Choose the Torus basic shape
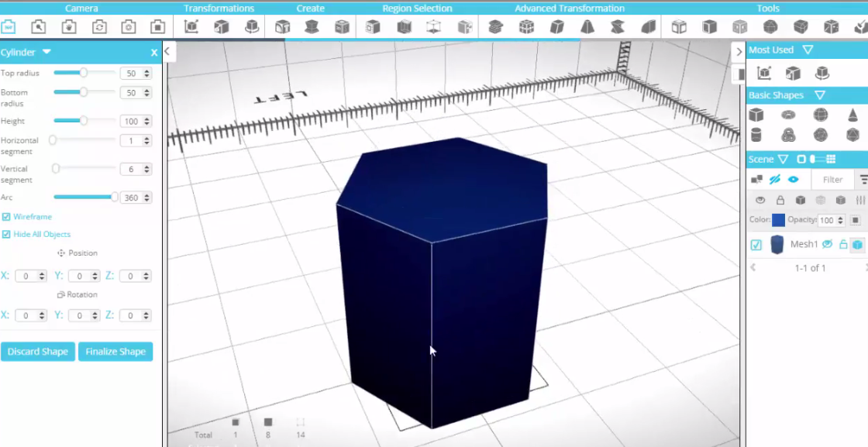Viewport: 868px width, 447px height. (788, 115)
